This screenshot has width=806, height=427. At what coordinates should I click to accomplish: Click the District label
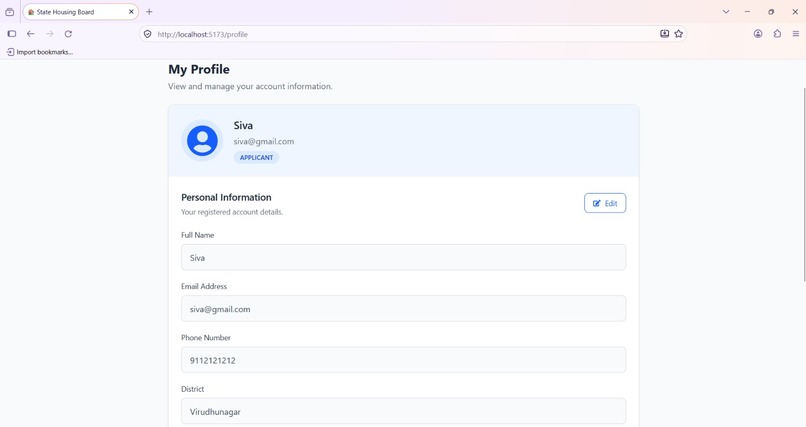coord(192,389)
